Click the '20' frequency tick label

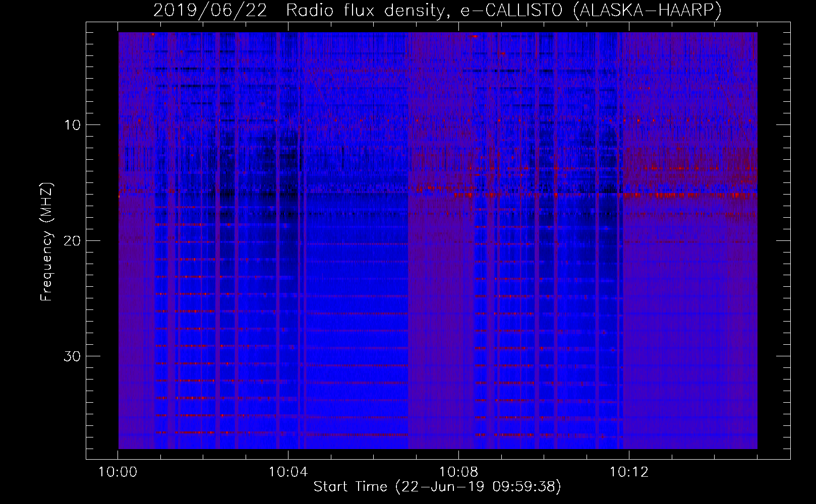[73, 241]
